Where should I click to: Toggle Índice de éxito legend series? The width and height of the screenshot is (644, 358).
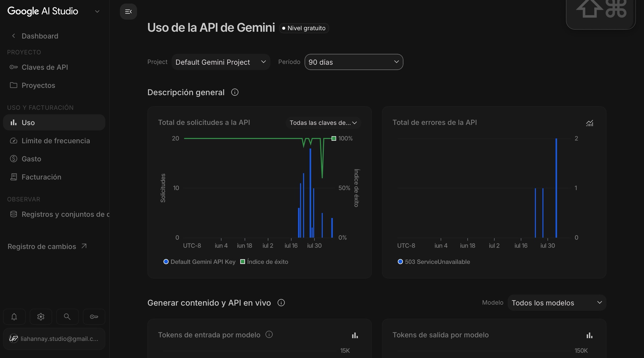pos(264,262)
